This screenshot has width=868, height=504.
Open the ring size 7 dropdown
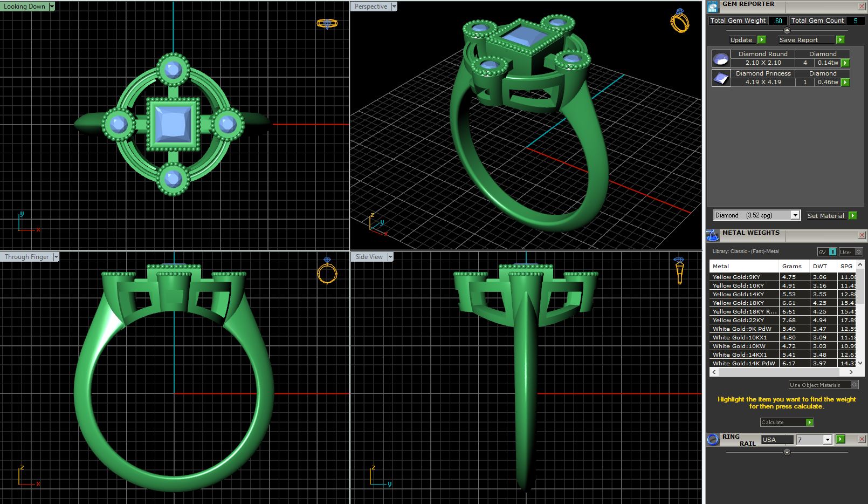pyautogui.click(x=827, y=440)
